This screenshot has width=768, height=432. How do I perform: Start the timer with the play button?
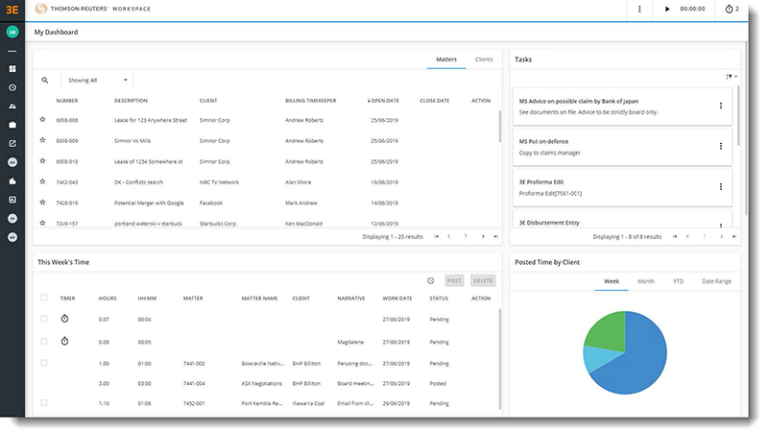pyautogui.click(x=668, y=9)
